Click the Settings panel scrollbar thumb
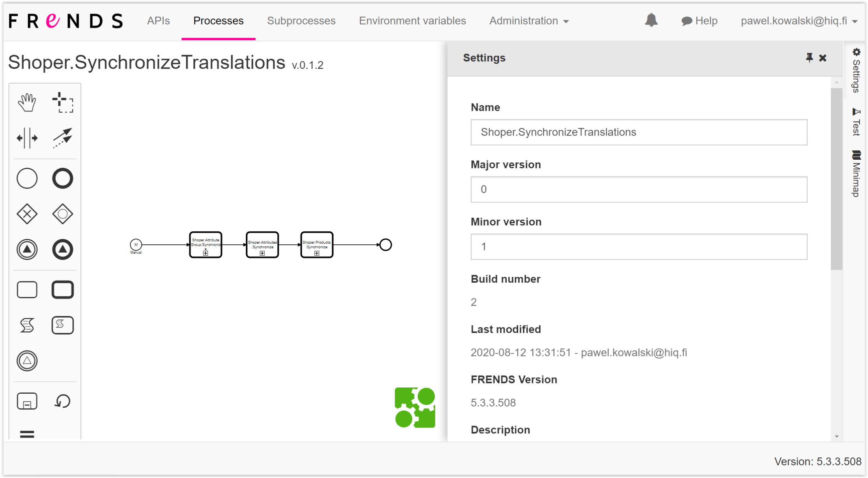 (836, 179)
